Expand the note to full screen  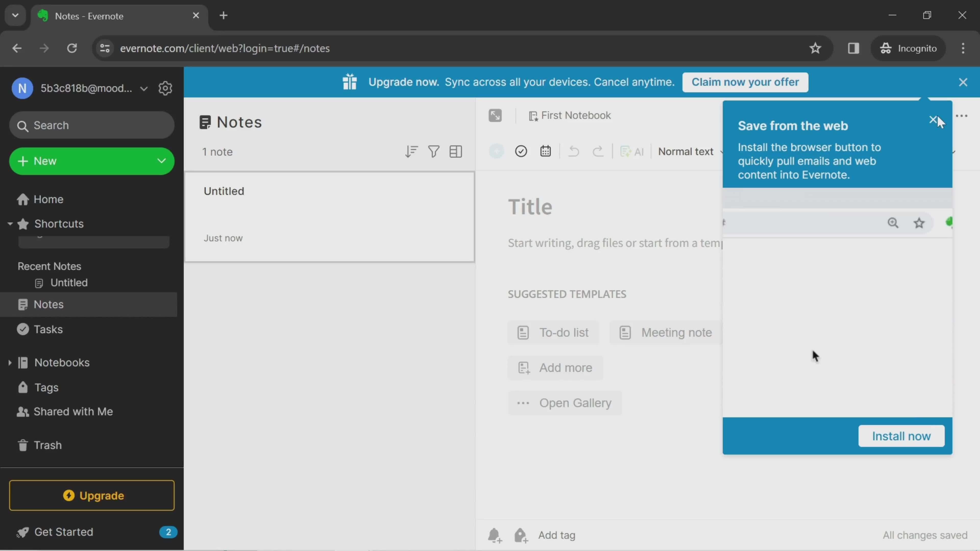495,115
